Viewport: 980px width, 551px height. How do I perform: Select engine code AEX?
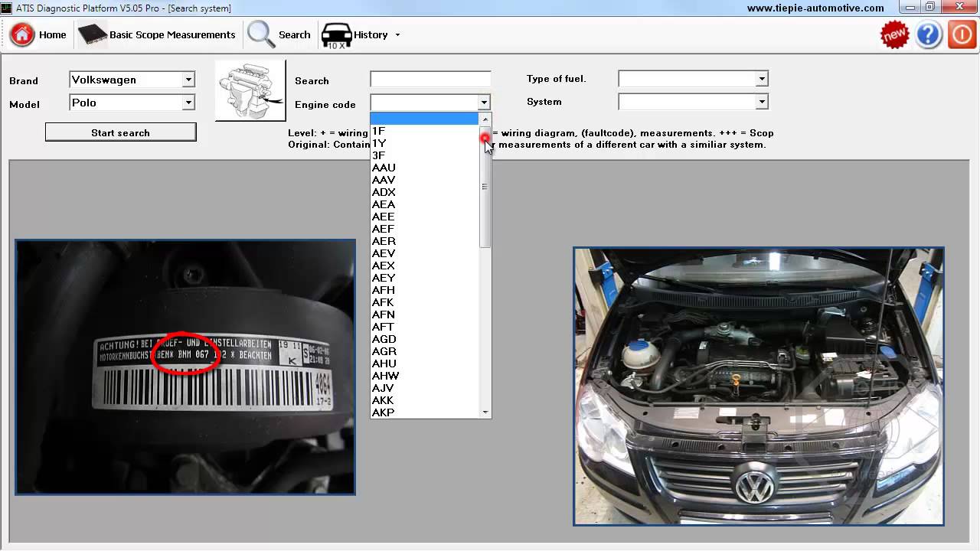425,266
